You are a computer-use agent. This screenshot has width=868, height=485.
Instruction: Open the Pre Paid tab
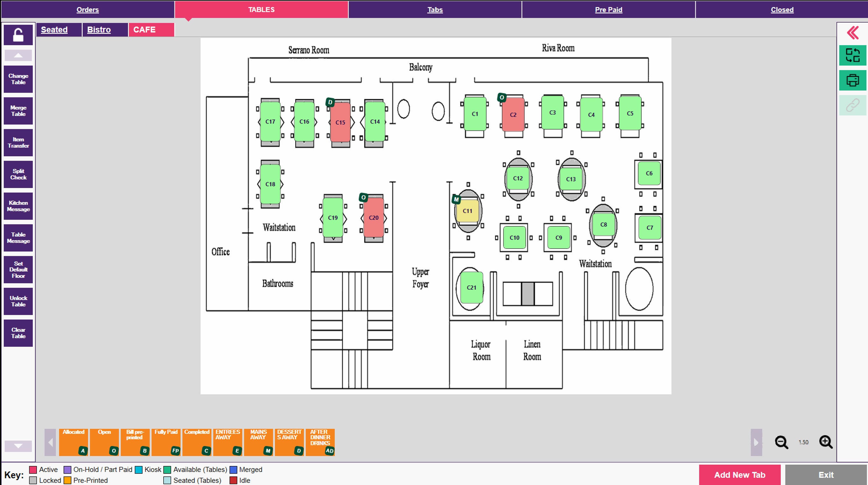point(609,10)
